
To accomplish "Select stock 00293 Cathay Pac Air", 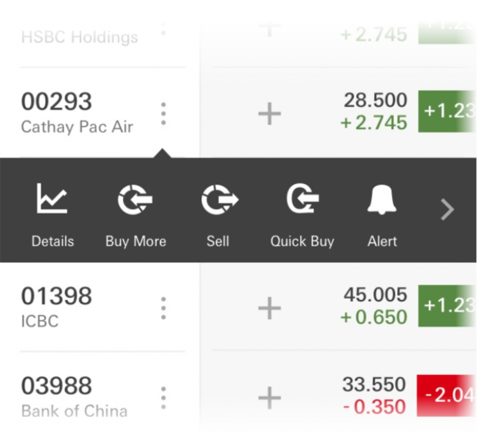I will (77, 113).
